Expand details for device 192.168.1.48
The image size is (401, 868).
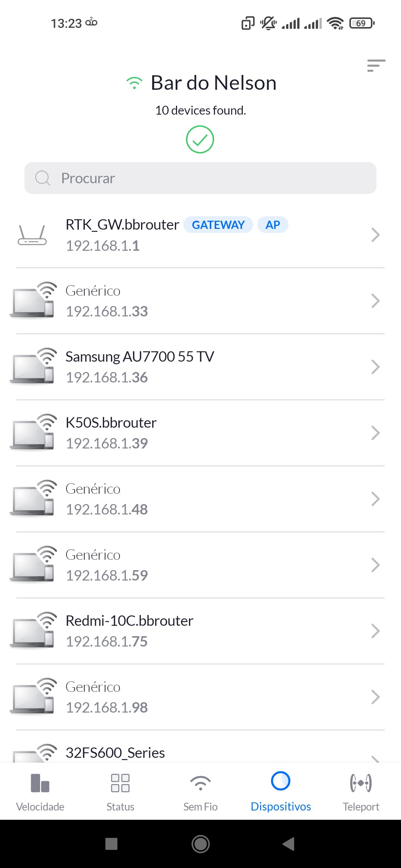pos(375,499)
